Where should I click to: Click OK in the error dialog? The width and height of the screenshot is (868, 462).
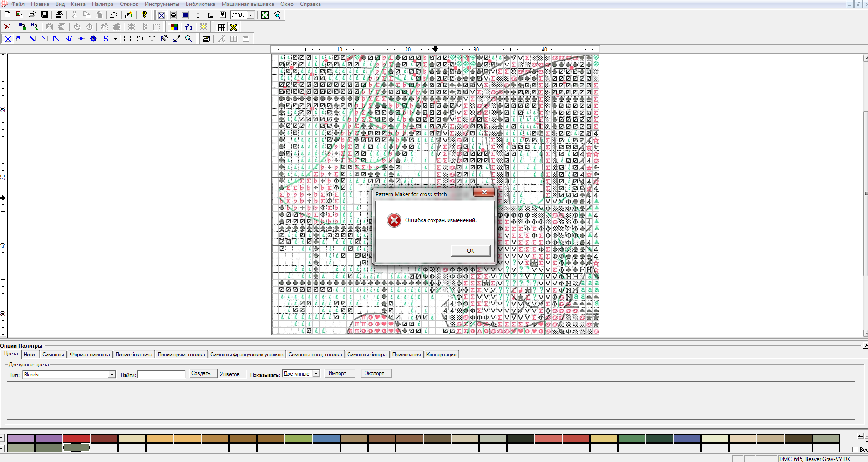(x=470, y=250)
